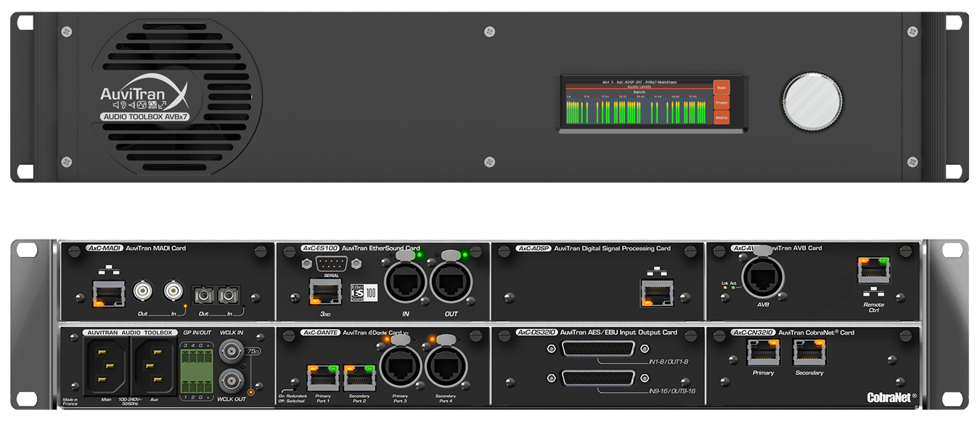Click the CobraNet logo
The height and width of the screenshot is (421, 980).
point(892,397)
